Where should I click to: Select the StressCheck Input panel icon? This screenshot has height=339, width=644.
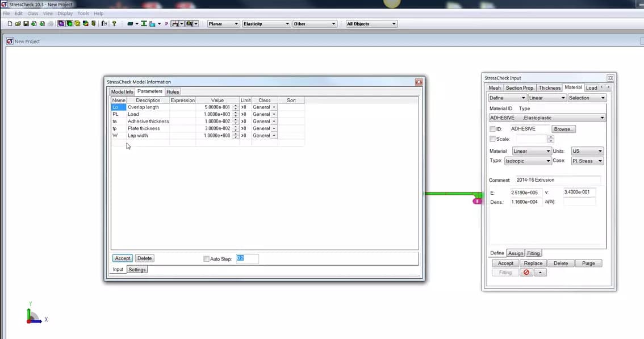pos(70,23)
